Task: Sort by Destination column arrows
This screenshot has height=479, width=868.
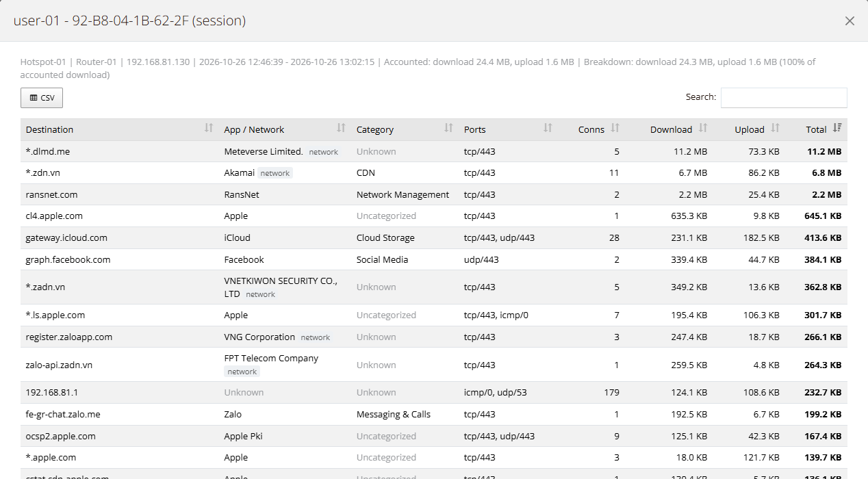Action: [x=209, y=128]
